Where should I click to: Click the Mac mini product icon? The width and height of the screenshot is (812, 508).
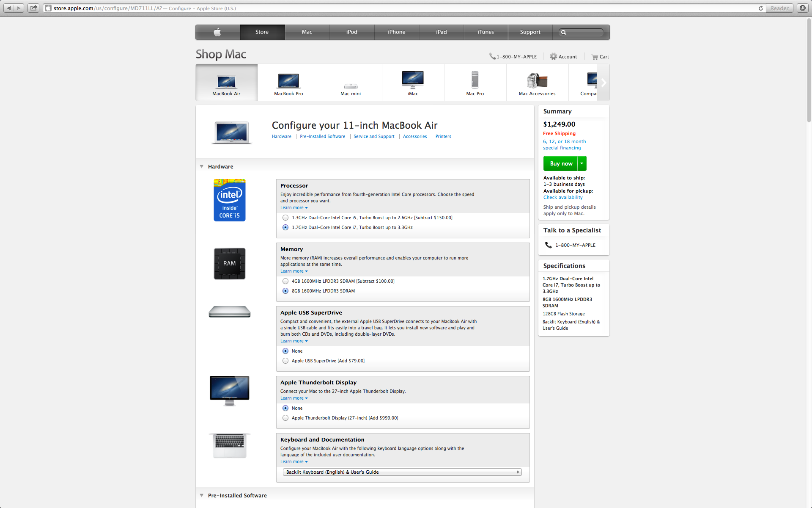click(351, 85)
